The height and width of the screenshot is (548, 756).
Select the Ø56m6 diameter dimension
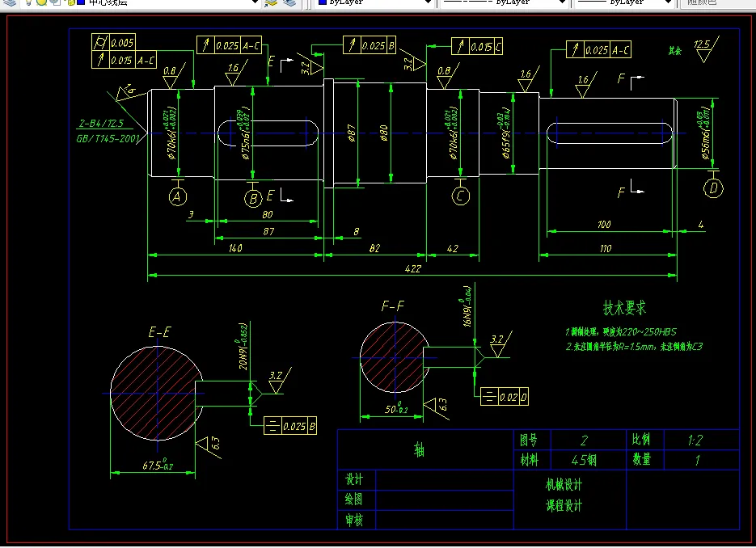(704, 133)
